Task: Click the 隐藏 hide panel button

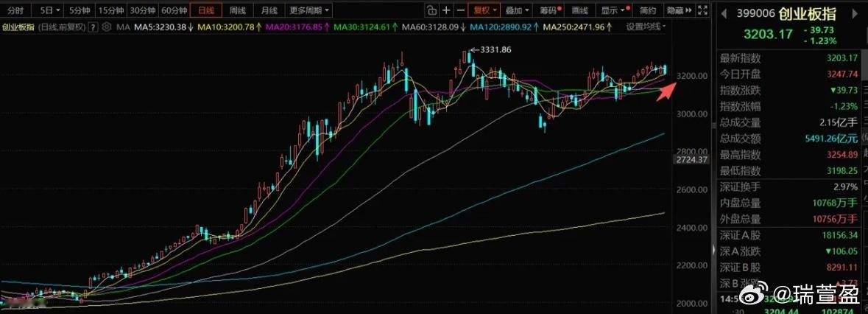Action: pos(680,10)
